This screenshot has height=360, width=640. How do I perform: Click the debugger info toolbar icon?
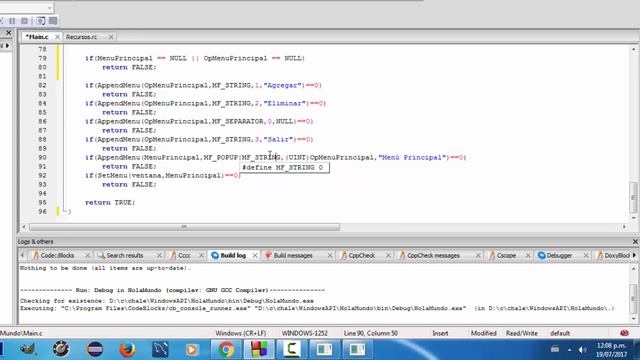click(53, 21)
